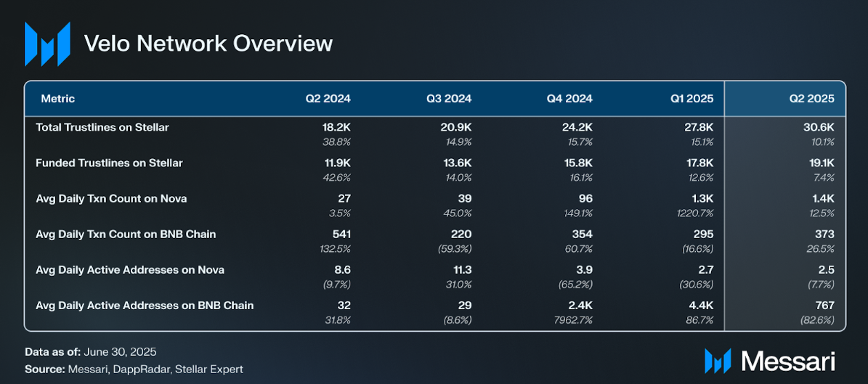Click the "220" BNB Chain txn value
The image size is (868, 384).
[x=462, y=234]
